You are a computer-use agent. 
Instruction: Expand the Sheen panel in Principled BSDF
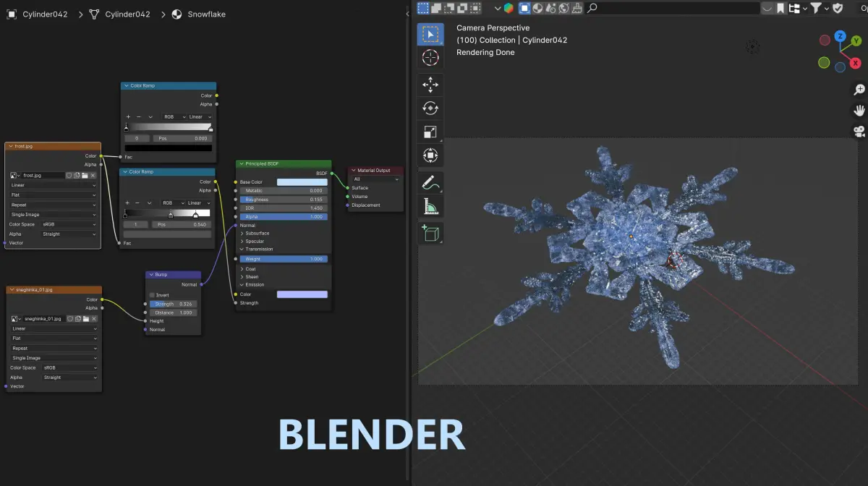(x=250, y=276)
